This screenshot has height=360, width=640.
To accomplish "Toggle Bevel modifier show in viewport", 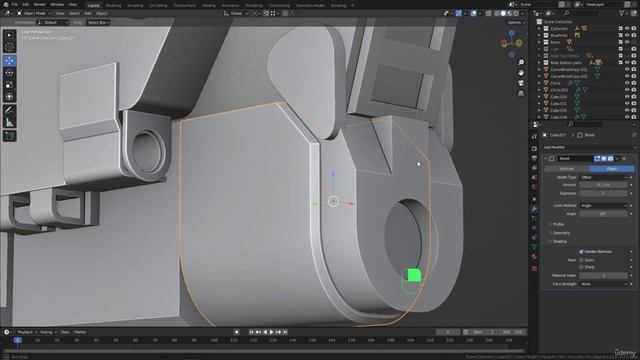I will tap(604, 158).
